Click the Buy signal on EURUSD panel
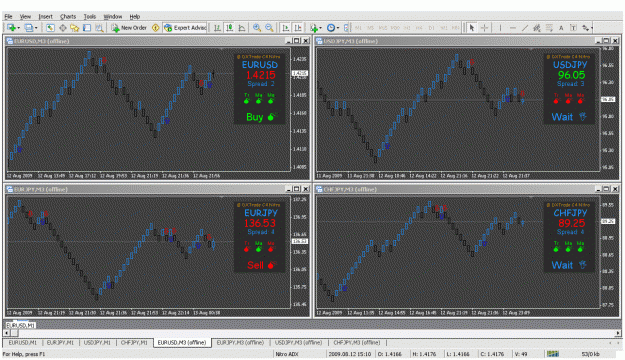 pos(260,117)
